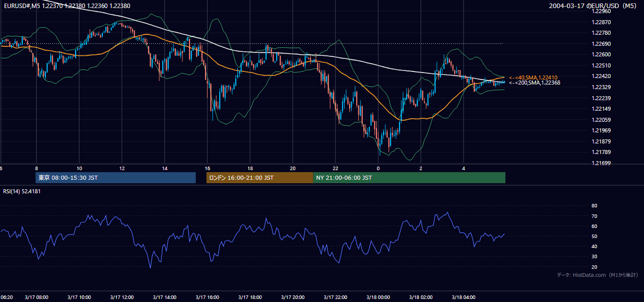Image resolution: width=644 pixels, height=302 pixels.
Task: Click RSI scale value 80
Action: [594, 206]
